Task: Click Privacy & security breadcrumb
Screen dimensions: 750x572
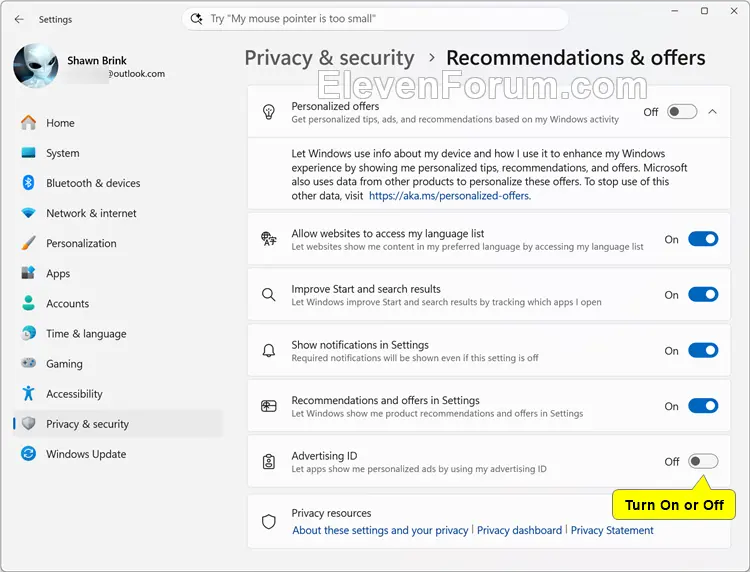Action: 330,58
